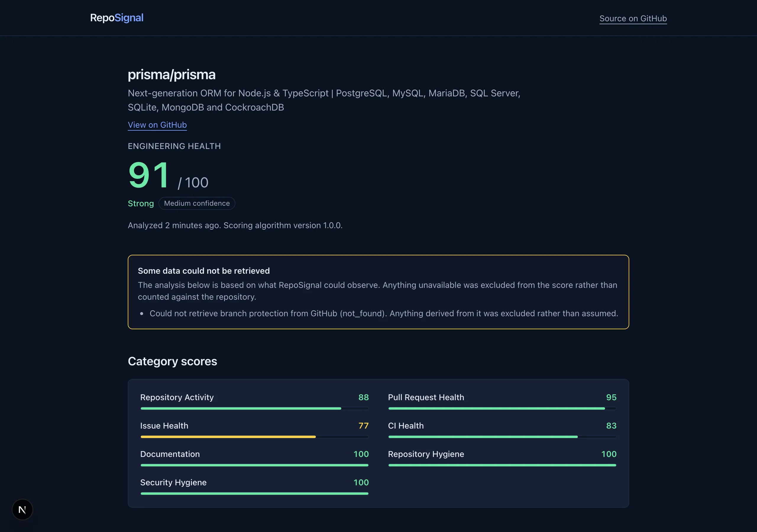Click the branch protection not_found bullet
The image size is (757, 532).
pos(384,314)
